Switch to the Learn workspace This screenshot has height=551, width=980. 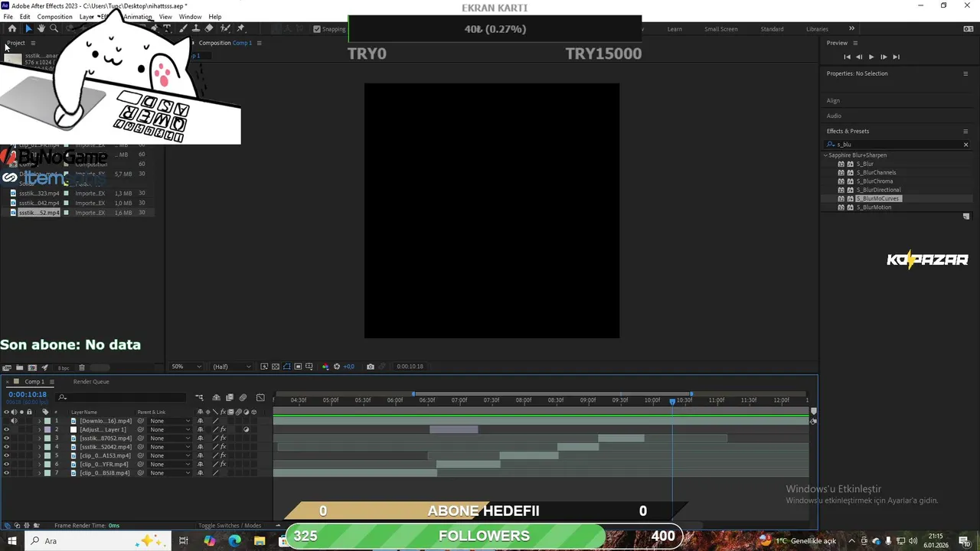tap(675, 29)
